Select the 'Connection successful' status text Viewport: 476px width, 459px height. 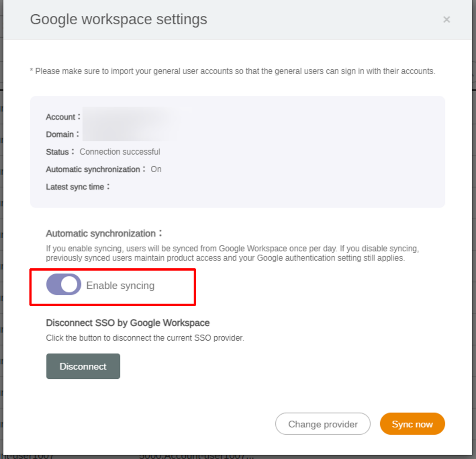(120, 152)
